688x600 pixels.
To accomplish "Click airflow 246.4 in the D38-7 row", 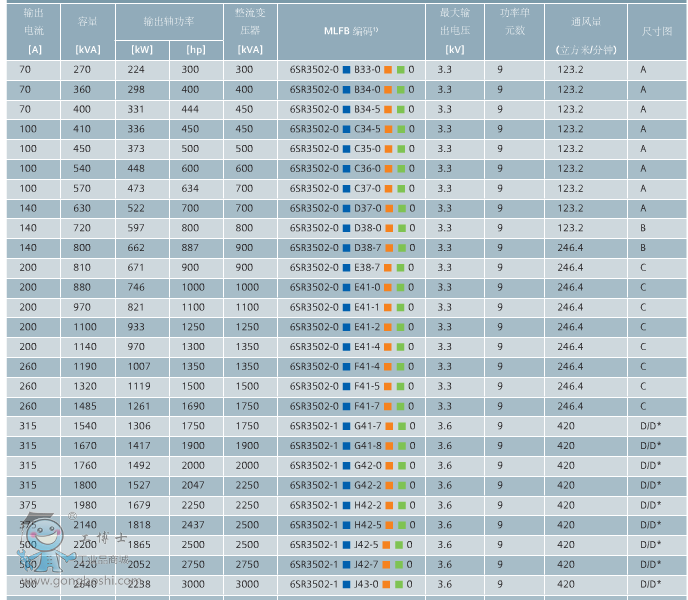I will tap(570, 248).
